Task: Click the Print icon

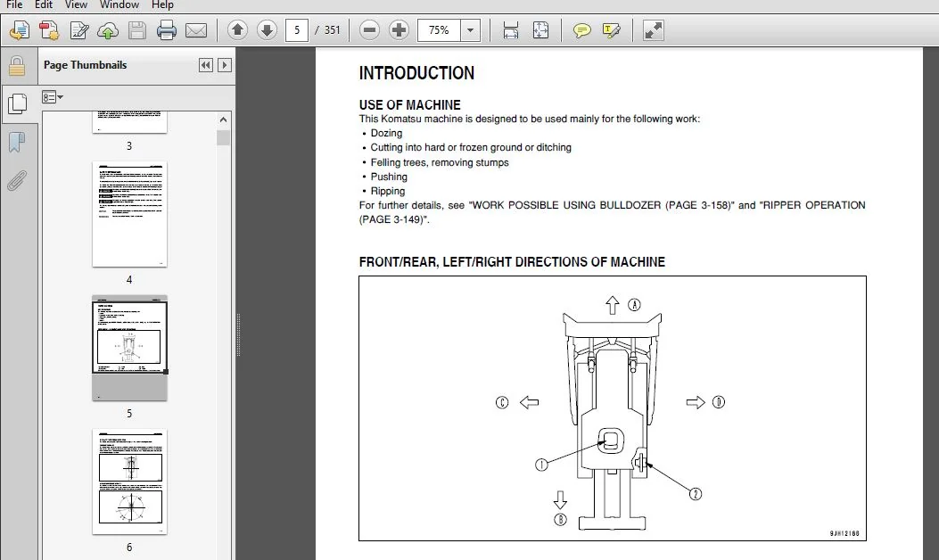Action: tap(167, 30)
